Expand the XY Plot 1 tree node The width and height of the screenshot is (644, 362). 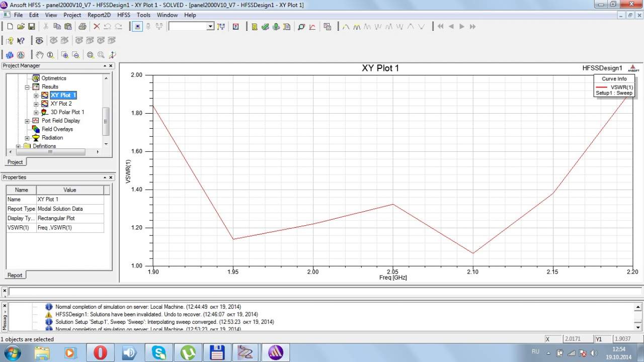click(x=36, y=96)
